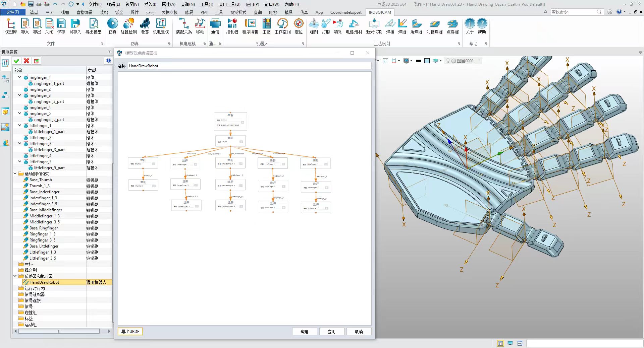Switch to the 钣金 ribbon tab
The width and height of the screenshot is (644, 348).
[119, 12]
